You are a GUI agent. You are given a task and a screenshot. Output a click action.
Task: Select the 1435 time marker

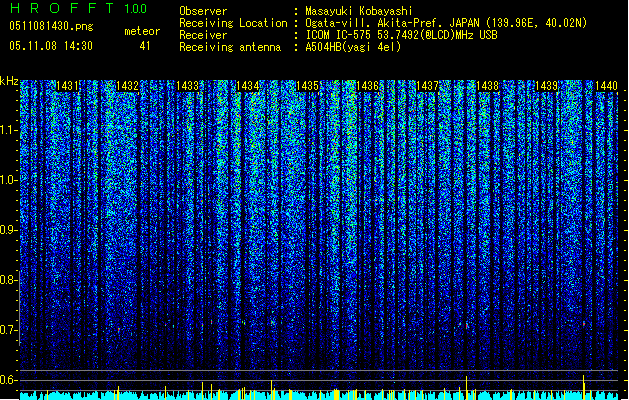(307, 86)
